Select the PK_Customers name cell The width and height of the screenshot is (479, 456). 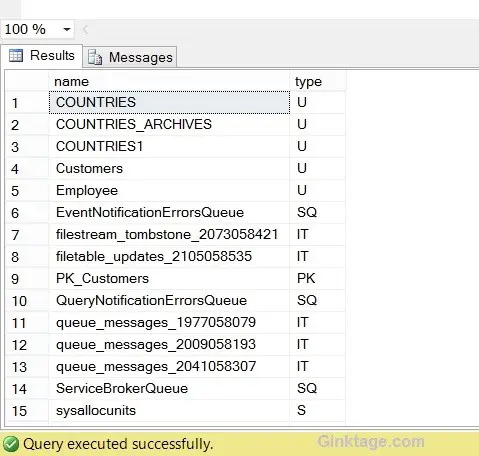[x=169, y=279]
